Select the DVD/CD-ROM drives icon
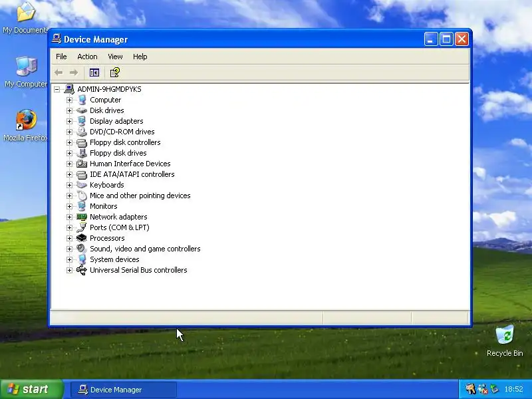Image resolution: width=532 pixels, height=399 pixels. (82, 132)
